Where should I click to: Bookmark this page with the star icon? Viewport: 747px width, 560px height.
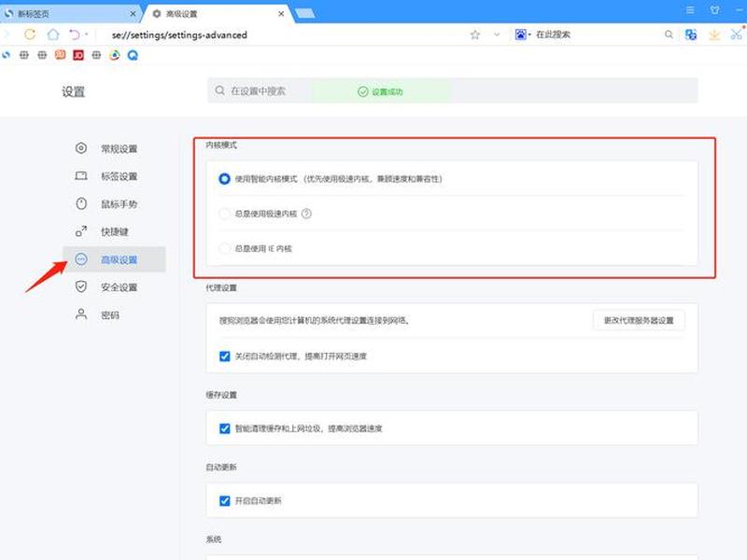pos(475,35)
